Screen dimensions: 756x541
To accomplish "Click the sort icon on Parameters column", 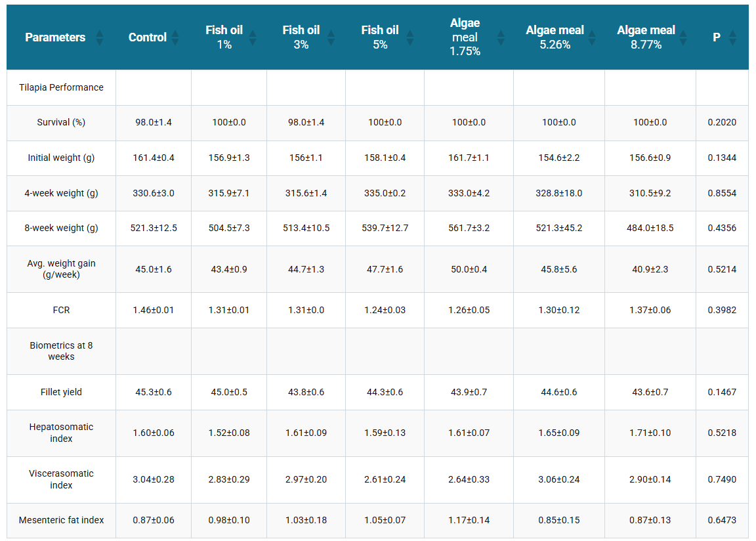I will tap(100, 37).
